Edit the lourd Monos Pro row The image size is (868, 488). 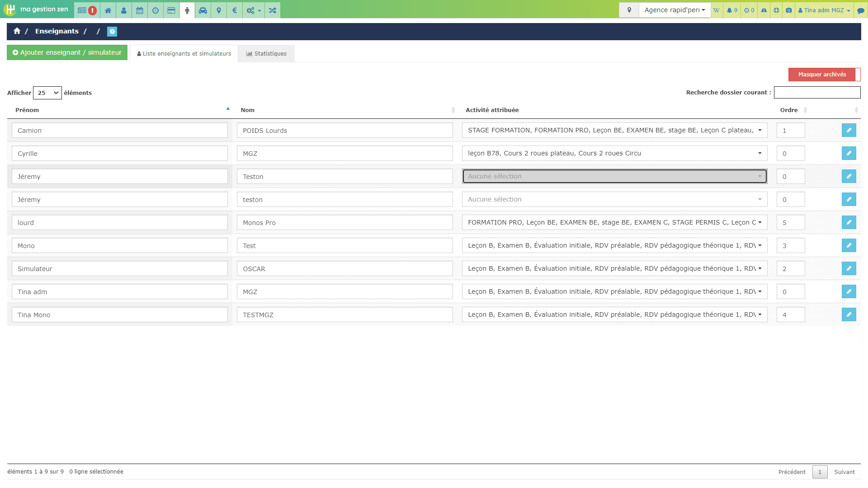coord(849,222)
